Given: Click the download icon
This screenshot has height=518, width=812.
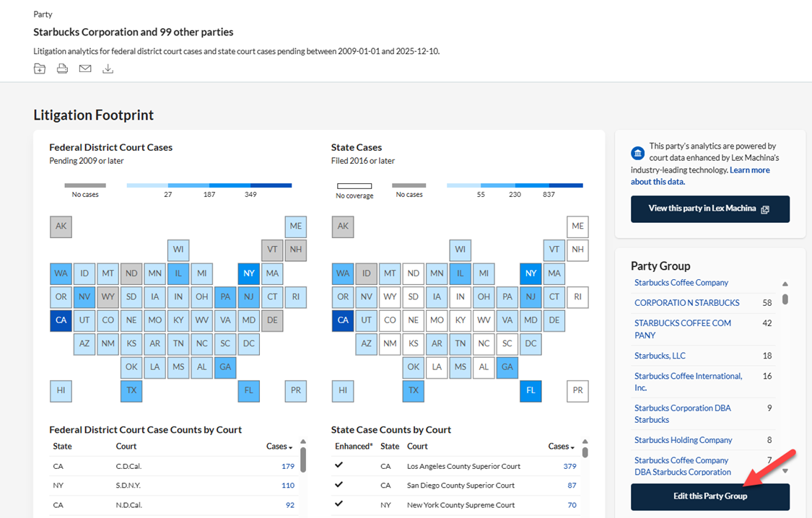Looking at the screenshot, I should (108, 69).
